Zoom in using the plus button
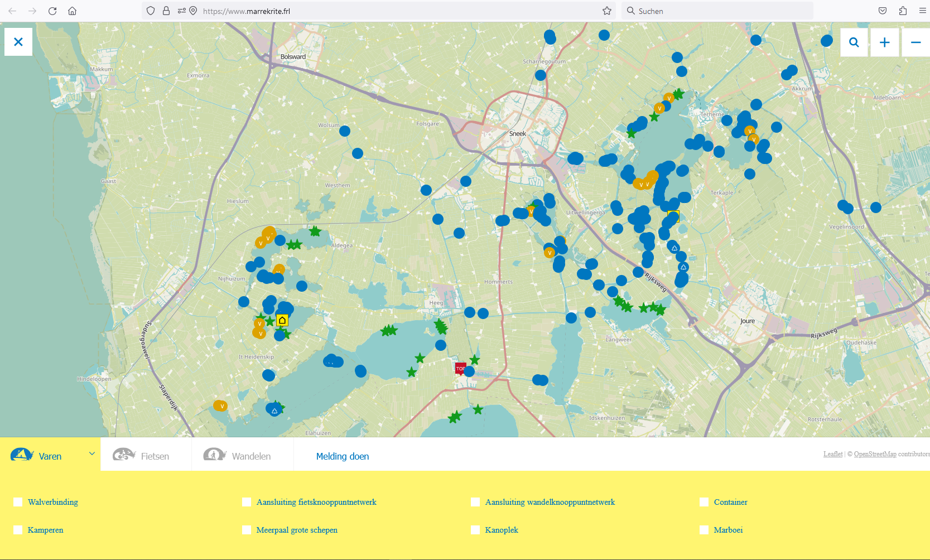930x560 pixels. point(884,42)
